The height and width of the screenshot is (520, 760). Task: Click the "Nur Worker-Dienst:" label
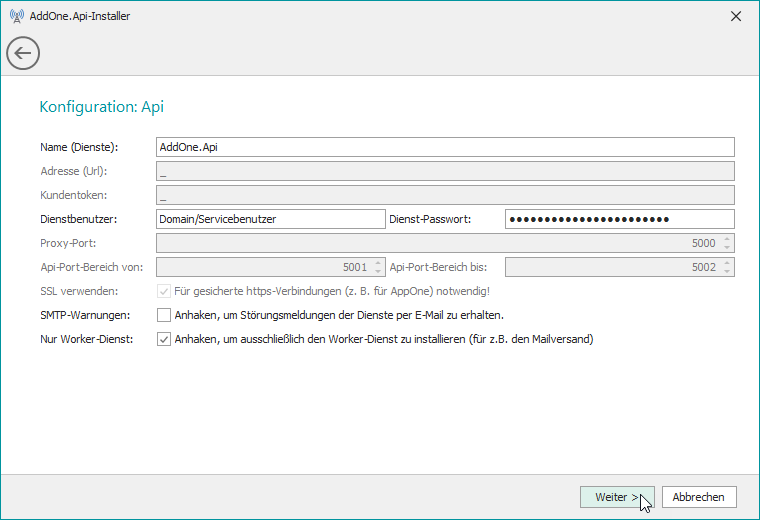[86, 339]
